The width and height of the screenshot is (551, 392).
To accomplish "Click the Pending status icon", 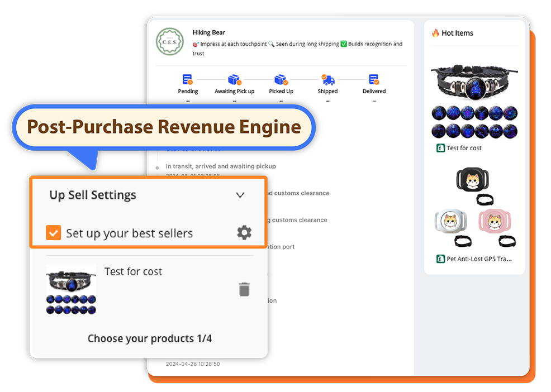I will point(188,80).
